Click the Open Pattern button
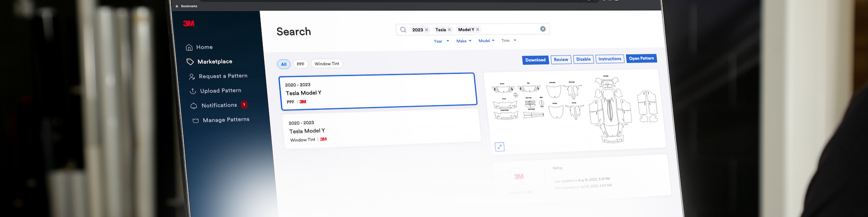This screenshot has height=217, width=868. [x=641, y=58]
